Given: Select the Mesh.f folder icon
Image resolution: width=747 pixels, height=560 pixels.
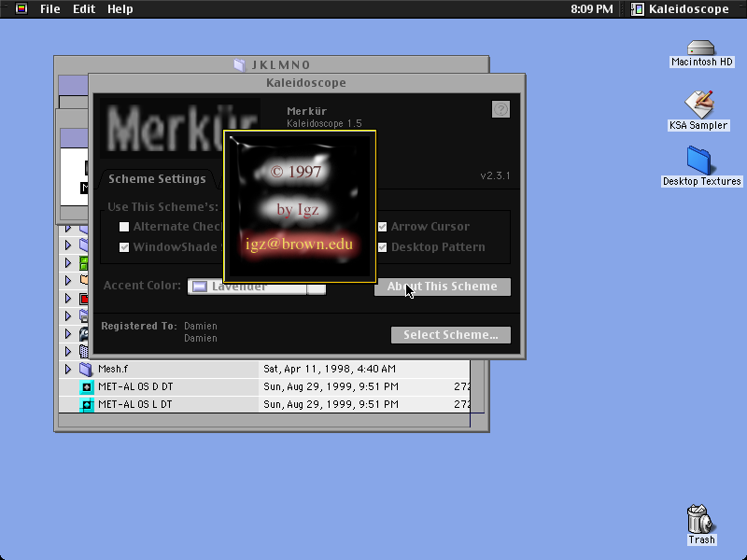Looking at the screenshot, I should pyautogui.click(x=86, y=369).
